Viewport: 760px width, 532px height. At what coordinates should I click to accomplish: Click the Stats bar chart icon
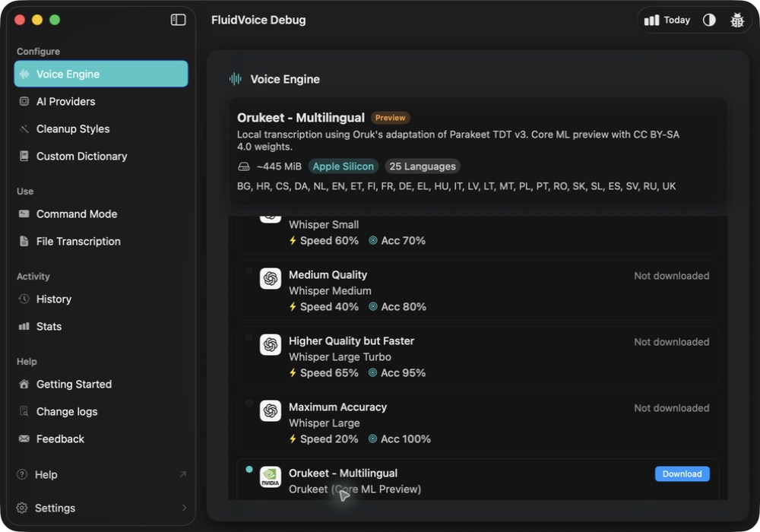(24, 327)
